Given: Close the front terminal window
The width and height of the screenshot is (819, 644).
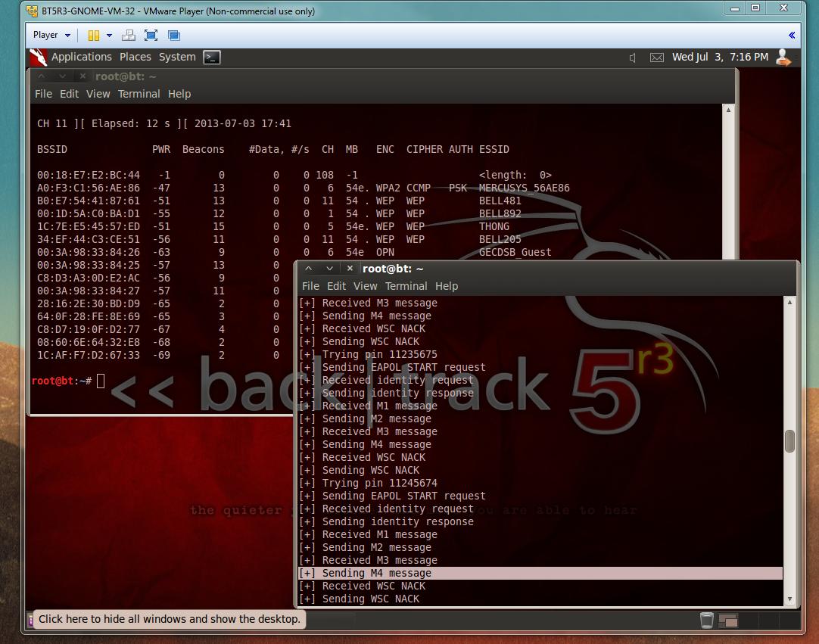Looking at the screenshot, I should pos(350,269).
